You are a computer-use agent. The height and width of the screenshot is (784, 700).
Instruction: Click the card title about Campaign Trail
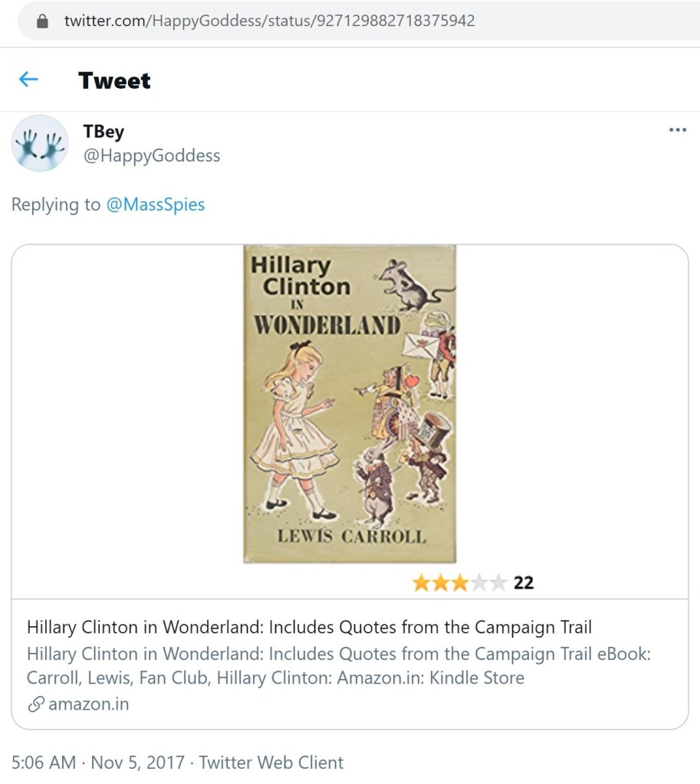pyautogui.click(x=309, y=627)
